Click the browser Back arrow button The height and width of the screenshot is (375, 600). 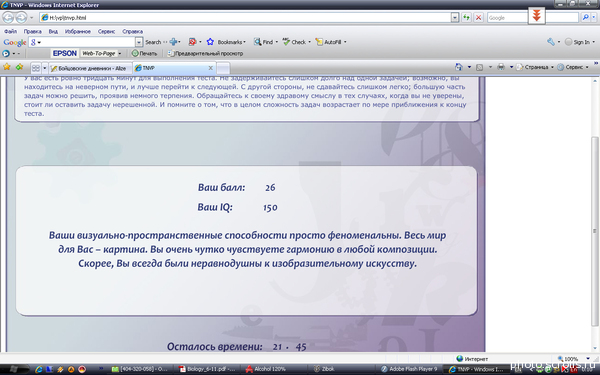(8, 17)
